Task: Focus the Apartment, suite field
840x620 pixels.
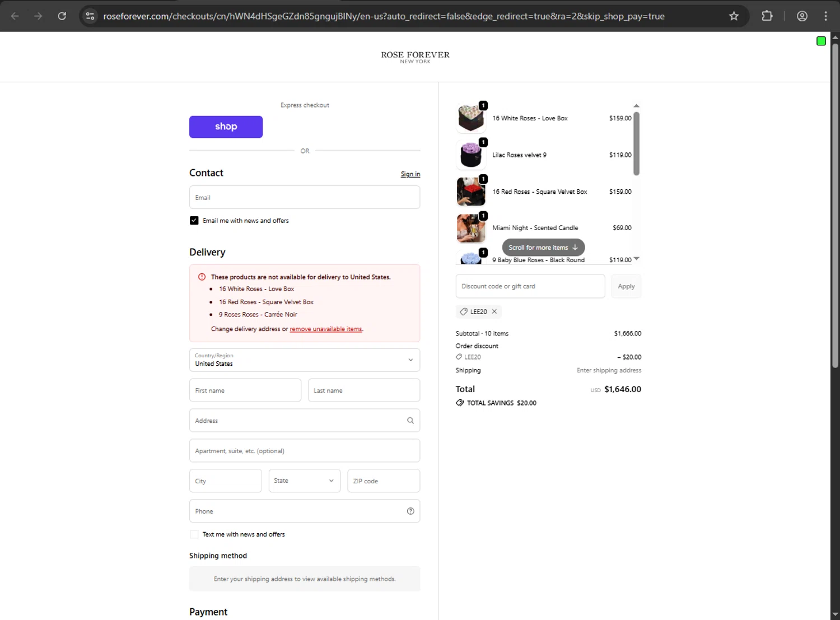Action: 305,451
